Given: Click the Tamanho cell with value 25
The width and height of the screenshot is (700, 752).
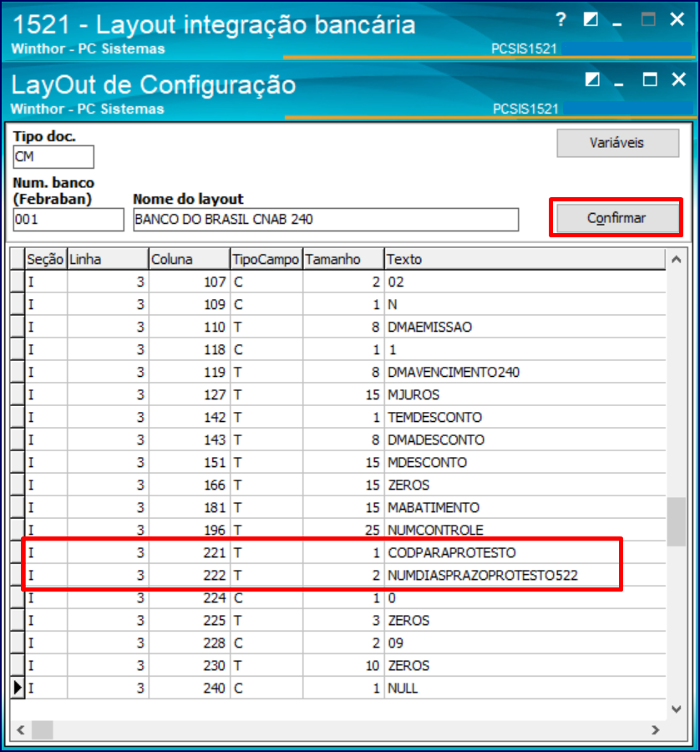Looking at the screenshot, I should [x=343, y=530].
